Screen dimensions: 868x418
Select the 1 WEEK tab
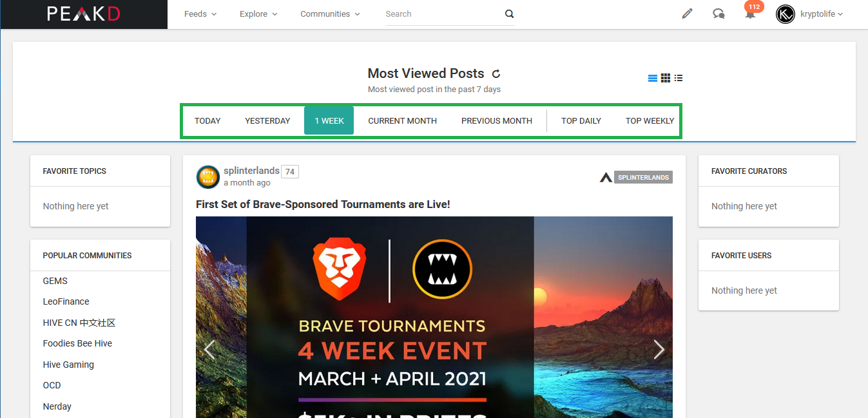point(329,120)
